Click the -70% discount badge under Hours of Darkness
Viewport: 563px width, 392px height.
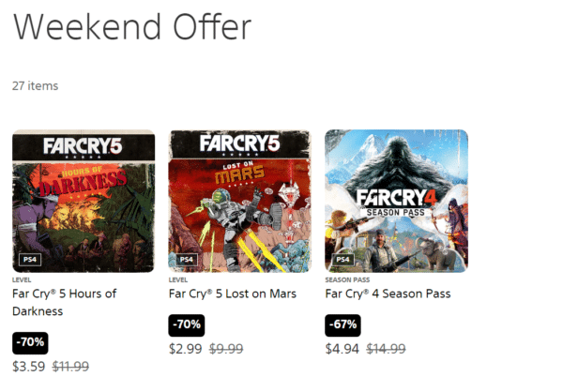coord(30,342)
